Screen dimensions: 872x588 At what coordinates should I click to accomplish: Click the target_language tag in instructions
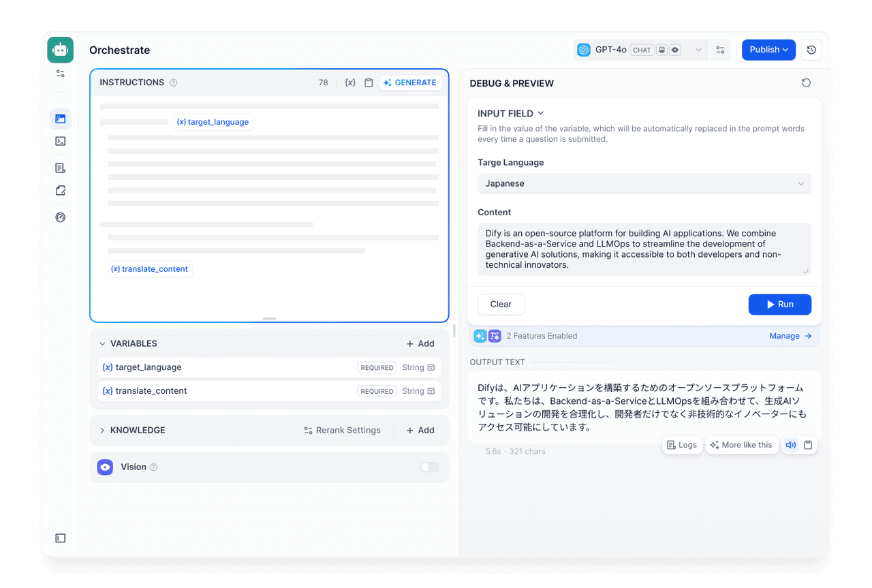pos(213,122)
